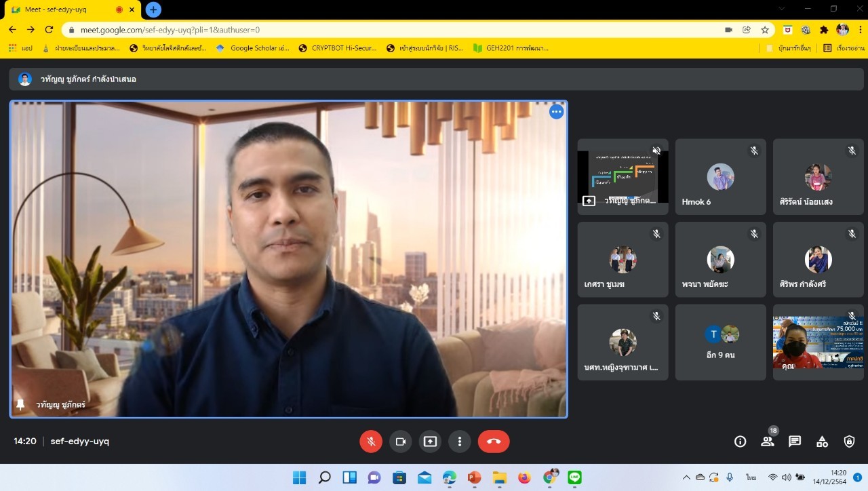Select the Hmok 6 participant tile
The height and width of the screenshot is (491, 868).
720,177
